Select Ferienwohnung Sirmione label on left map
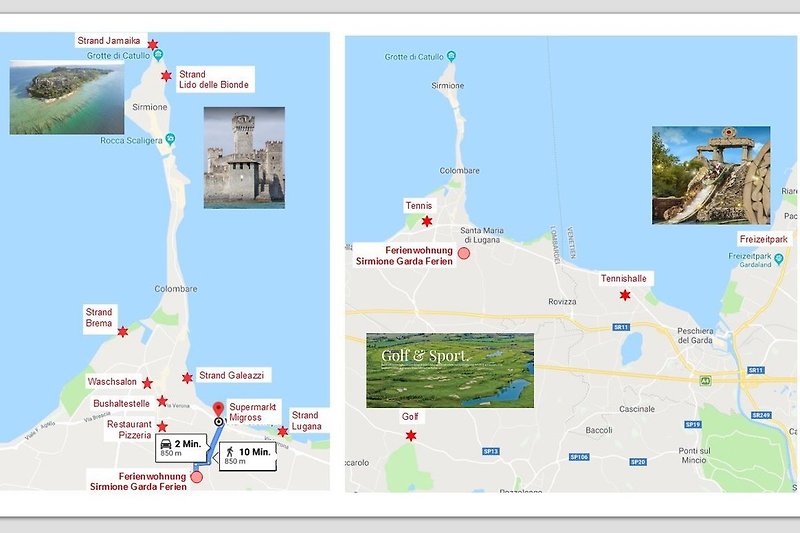 coord(138,481)
